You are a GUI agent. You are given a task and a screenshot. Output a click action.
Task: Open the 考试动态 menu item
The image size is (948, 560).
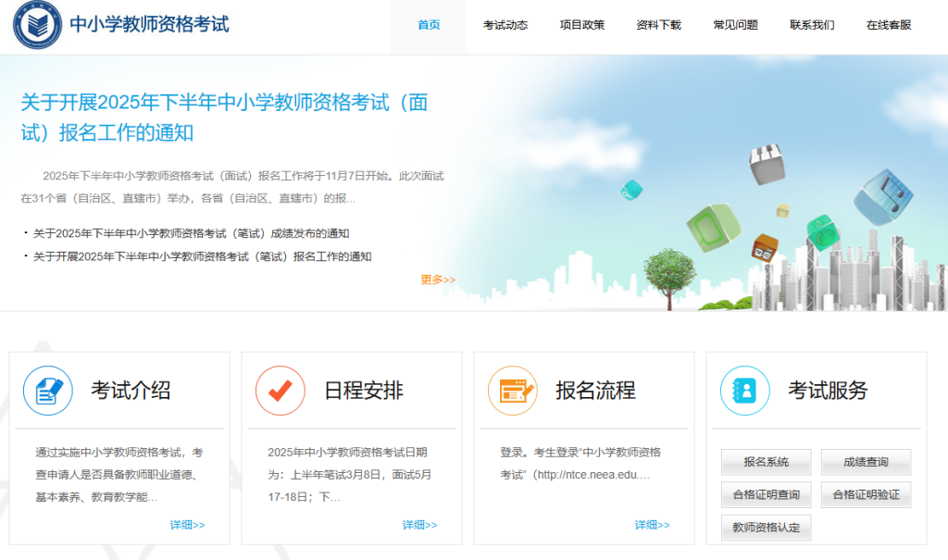click(505, 25)
